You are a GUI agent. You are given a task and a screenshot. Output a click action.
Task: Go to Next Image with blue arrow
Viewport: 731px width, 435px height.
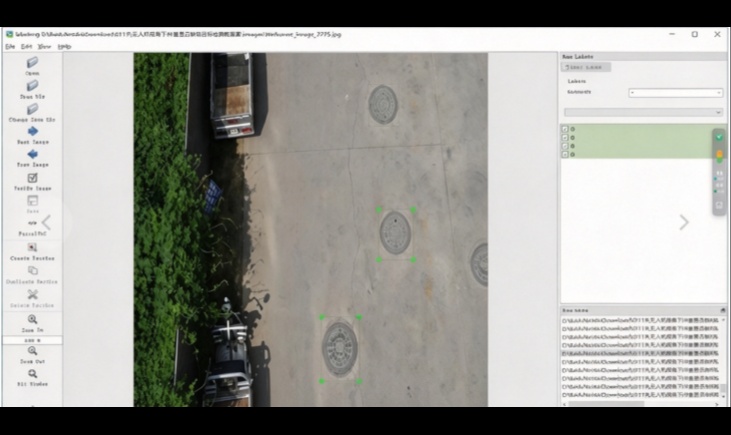coord(33,131)
